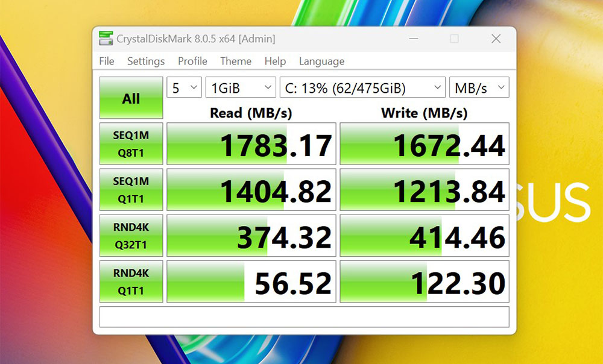
Task: Expand the test count dropdown showing 5
Action: 184,87
